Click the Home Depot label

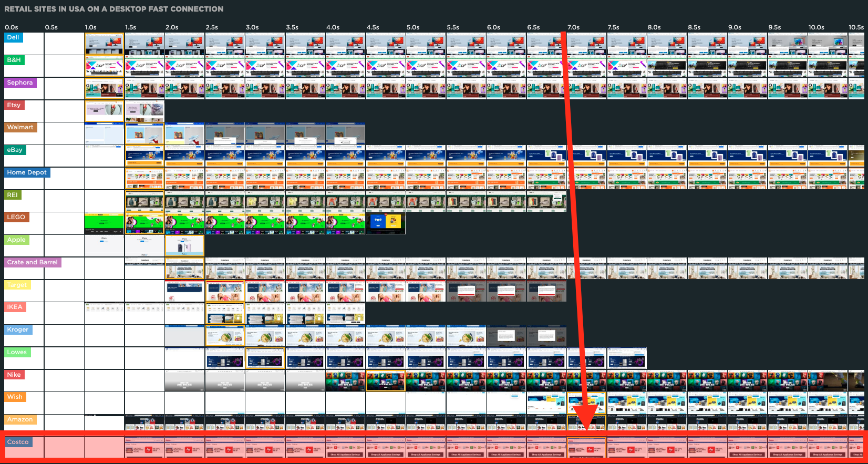(x=27, y=172)
